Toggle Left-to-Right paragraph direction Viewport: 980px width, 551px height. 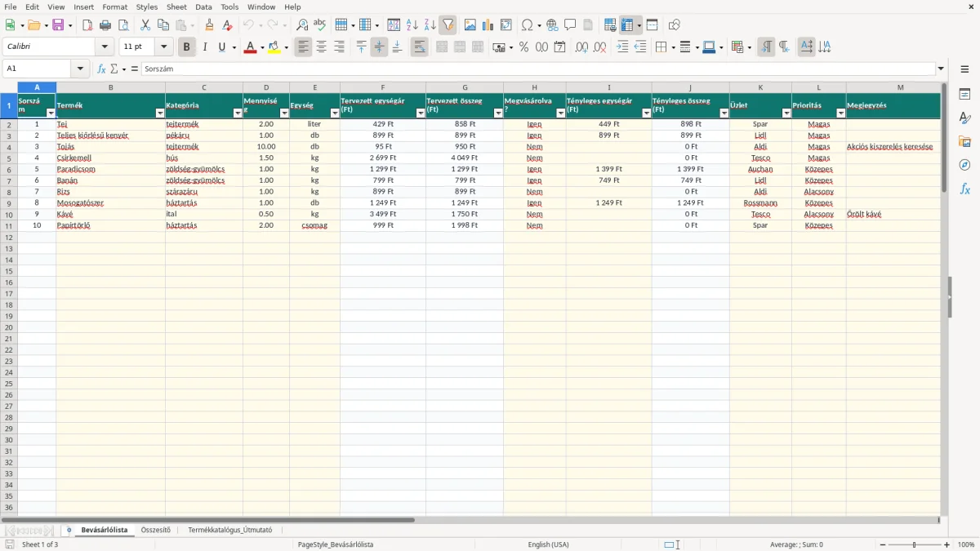pos(766,47)
